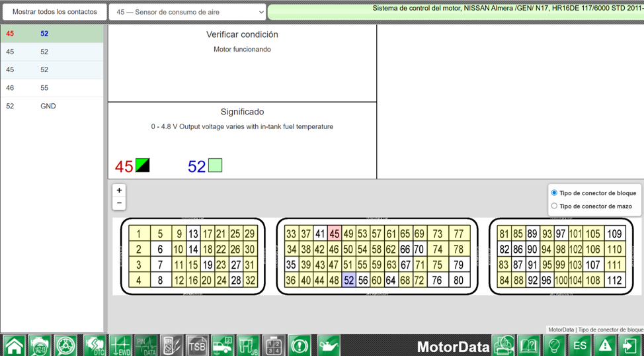
Task: Select Tipo de conector de bloque radio
Action: [x=554, y=193]
